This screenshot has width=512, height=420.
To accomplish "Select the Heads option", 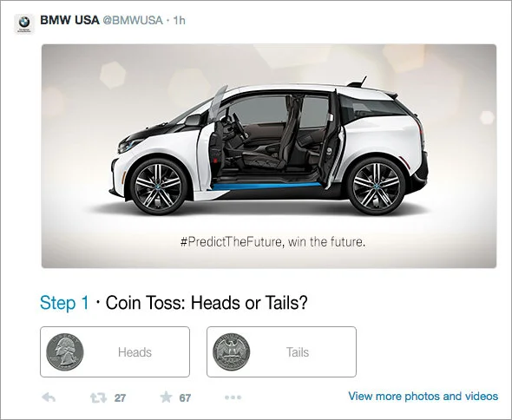I will coord(115,351).
